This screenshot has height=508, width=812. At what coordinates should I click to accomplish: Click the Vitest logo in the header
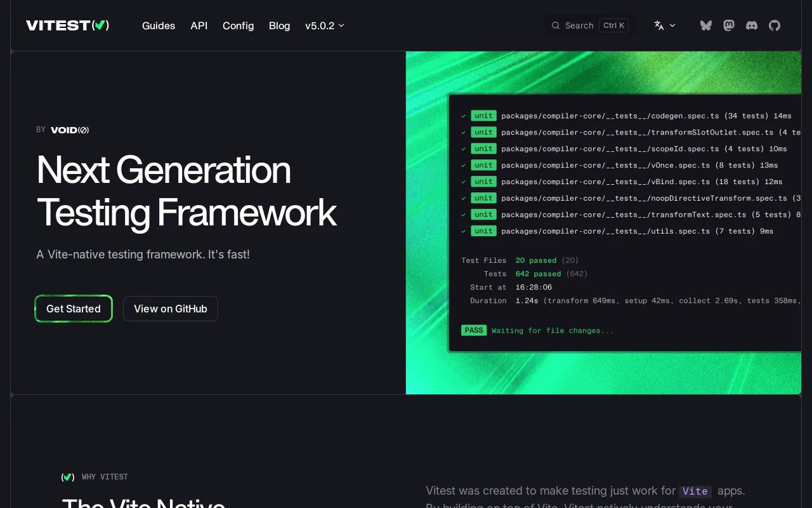point(68,25)
